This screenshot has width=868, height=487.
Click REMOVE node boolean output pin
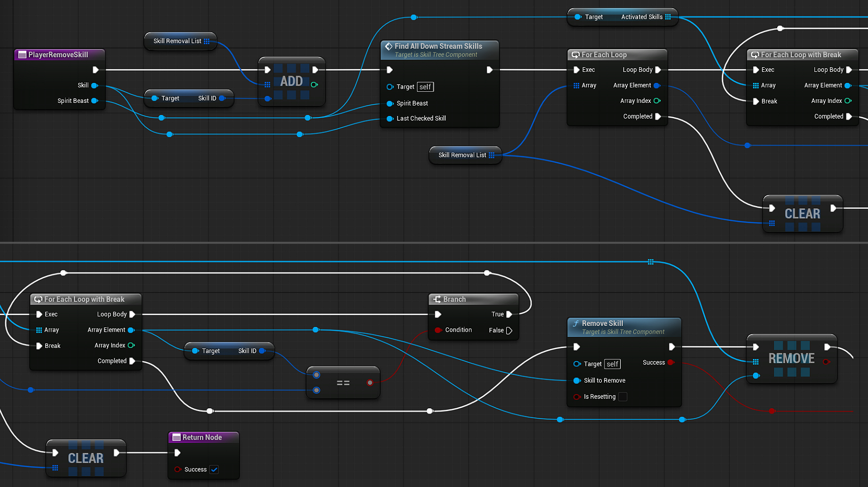tap(827, 362)
